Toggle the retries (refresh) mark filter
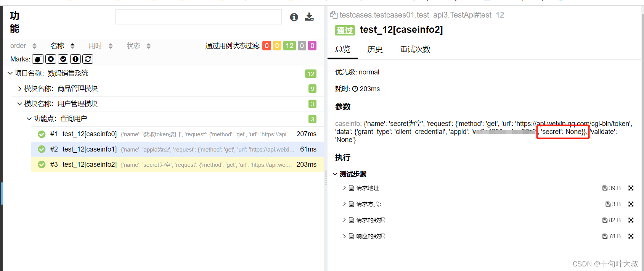This screenshot has width=644, height=271. (x=88, y=59)
